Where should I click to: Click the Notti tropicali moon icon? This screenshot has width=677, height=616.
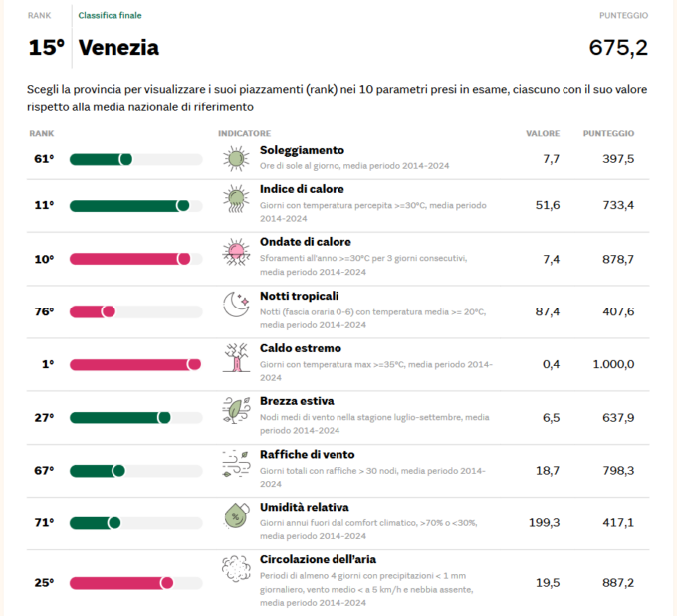point(236,305)
